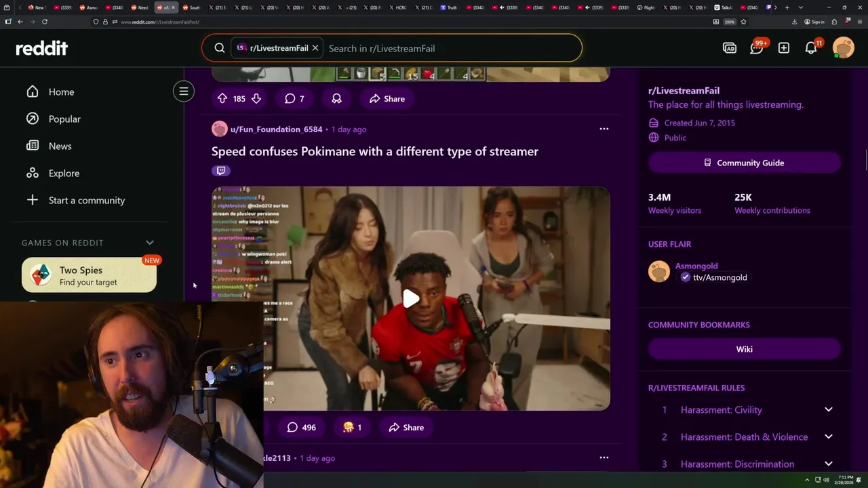
Task: Open the Reddit advertise AD icon
Action: click(x=730, y=48)
